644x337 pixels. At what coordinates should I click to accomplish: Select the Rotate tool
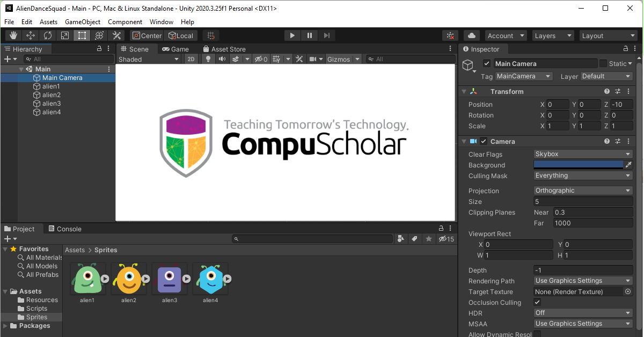coord(48,35)
